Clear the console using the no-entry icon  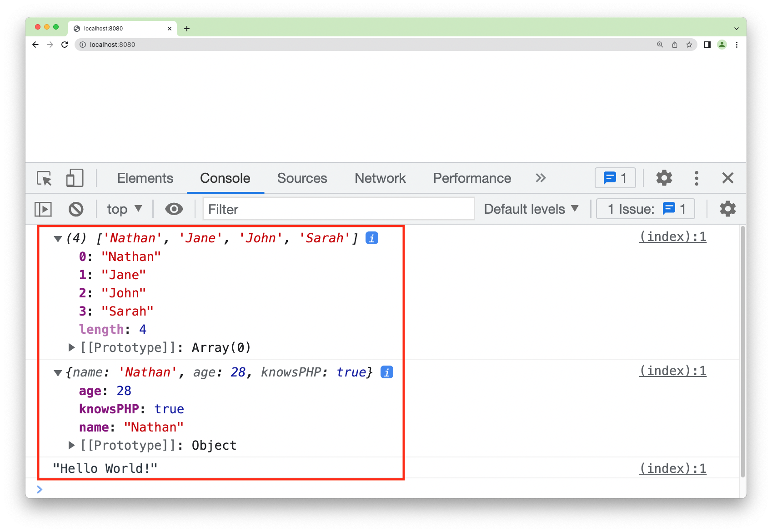[75, 209]
